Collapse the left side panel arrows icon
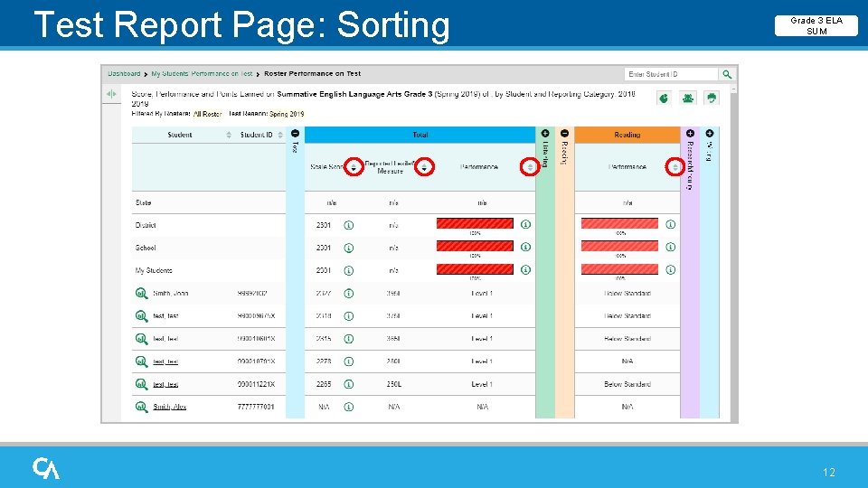868x488 pixels. (111, 94)
